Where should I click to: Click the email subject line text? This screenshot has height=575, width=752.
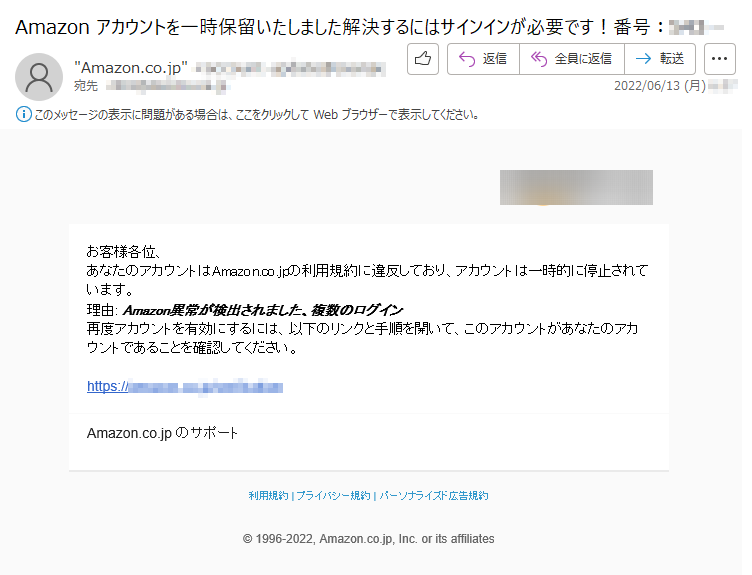click(x=369, y=27)
